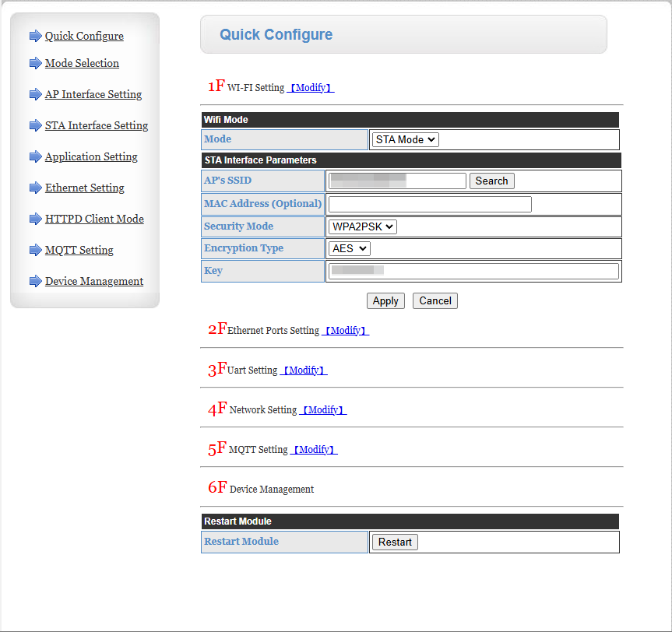
Task: Click the Key input field
Action: click(x=473, y=271)
